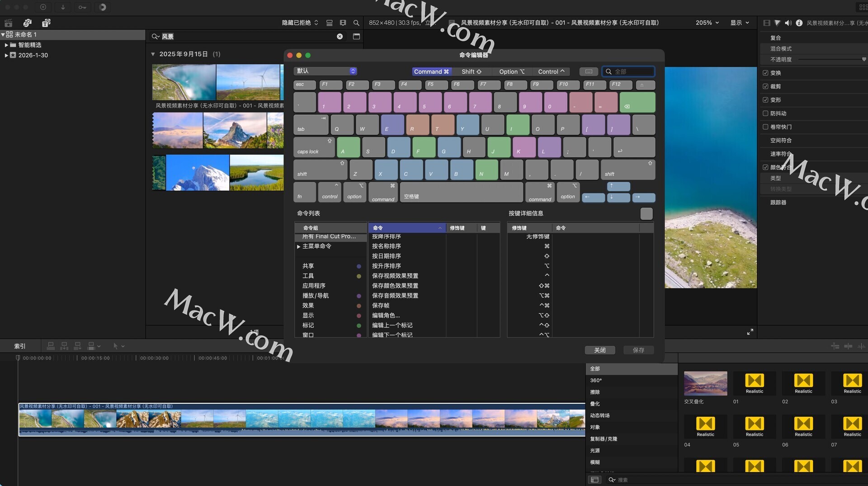The width and height of the screenshot is (868, 486).
Task: Select the 效果 command group
Action: pos(308,306)
